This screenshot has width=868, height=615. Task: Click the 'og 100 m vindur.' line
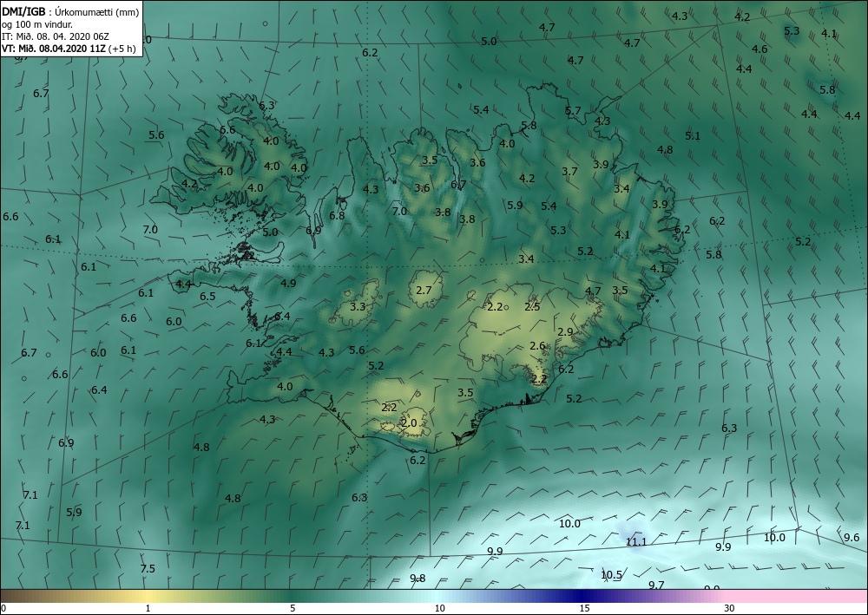coord(37,24)
